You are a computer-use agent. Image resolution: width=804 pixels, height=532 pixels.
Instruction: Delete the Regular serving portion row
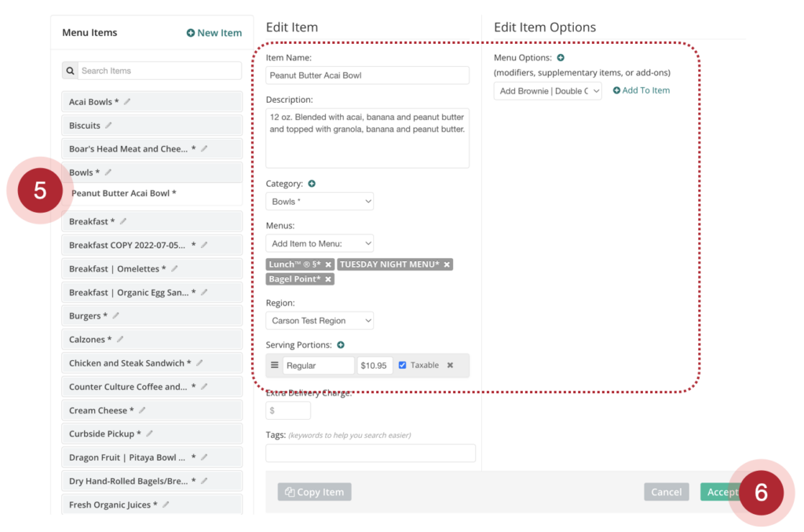pos(451,365)
